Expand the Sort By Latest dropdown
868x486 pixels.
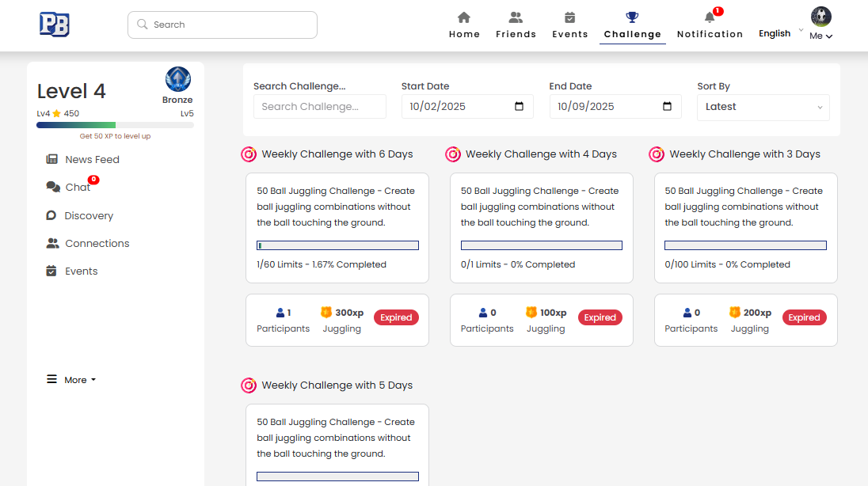763,107
